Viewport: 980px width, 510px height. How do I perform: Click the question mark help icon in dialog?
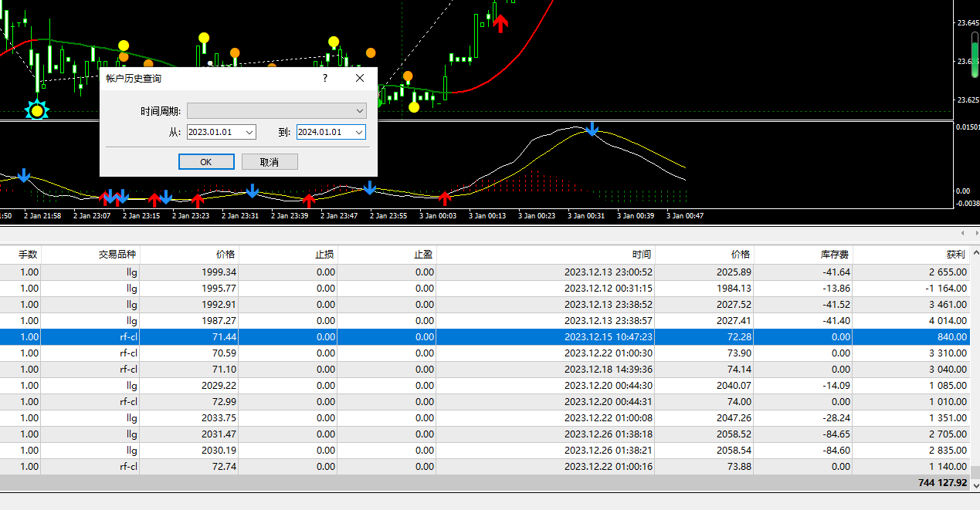coord(325,78)
